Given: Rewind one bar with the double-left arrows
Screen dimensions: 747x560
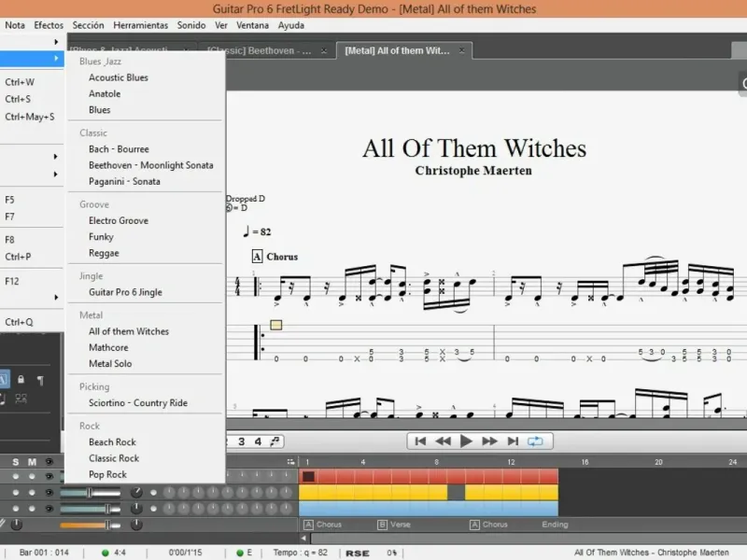Looking at the screenshot, I should (443, 441).
